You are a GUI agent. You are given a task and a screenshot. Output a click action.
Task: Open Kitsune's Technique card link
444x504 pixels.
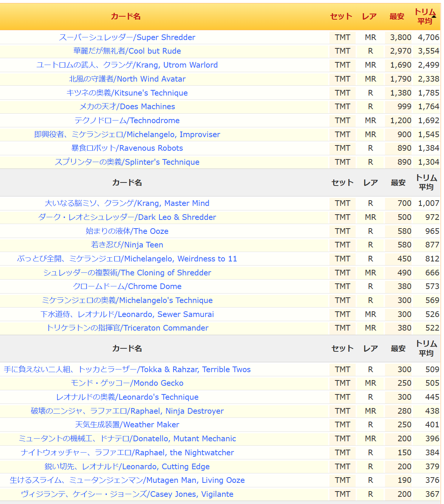127,93
